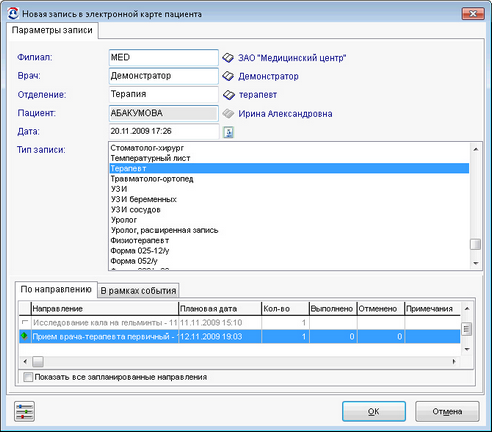This screenshot has width=492, height=432.
Task: Open the Филиал lookup book icon
Action: [x=228, y=58]
